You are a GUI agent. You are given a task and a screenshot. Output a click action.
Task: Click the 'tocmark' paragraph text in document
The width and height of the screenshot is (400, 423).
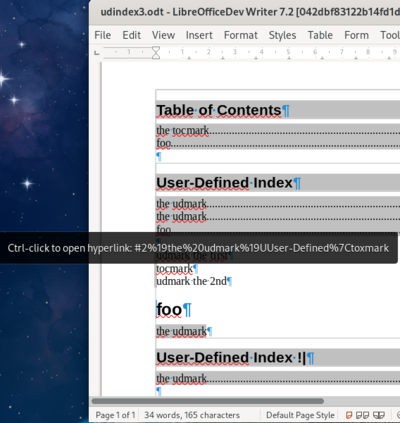click(174, 268)
